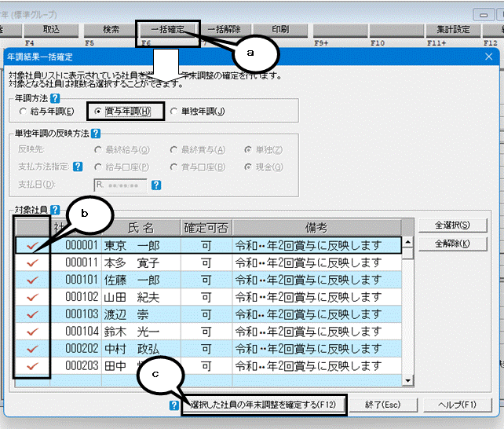Click 備考 column header
Viewport: 504px width, 429px height.
[x=316, y=228]
